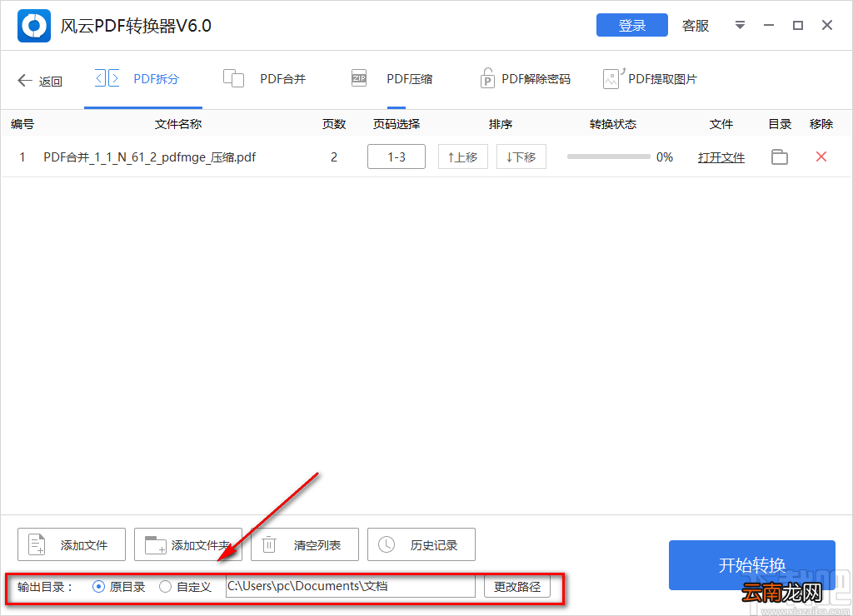Switch to the PDF合并 tab
Image resolution: width=853 pixels, height=616 pixels.
(x=264, y=79)
